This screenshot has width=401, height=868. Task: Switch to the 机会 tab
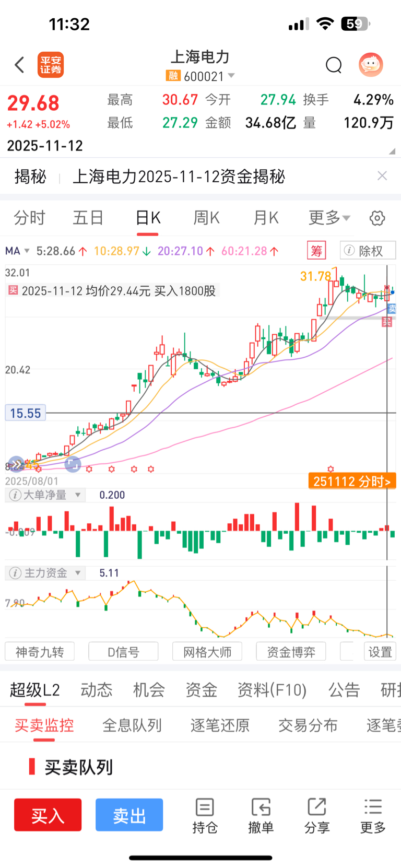[x=149, y=690]
